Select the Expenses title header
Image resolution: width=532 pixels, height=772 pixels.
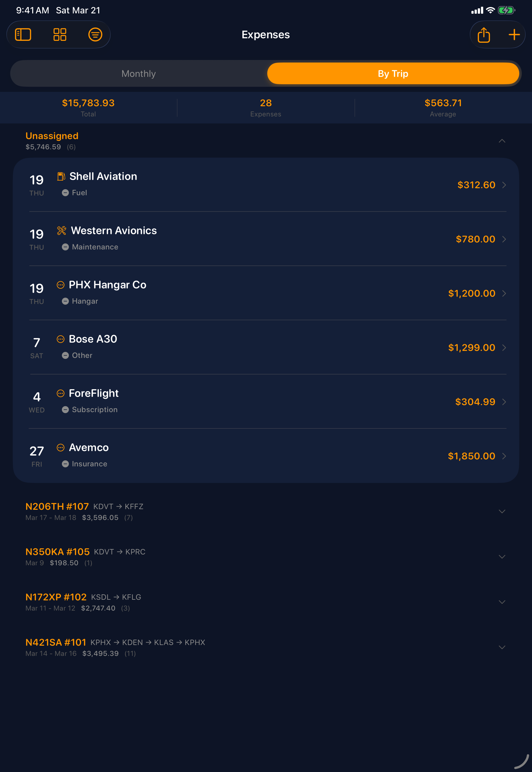click(x=266, y=34)
